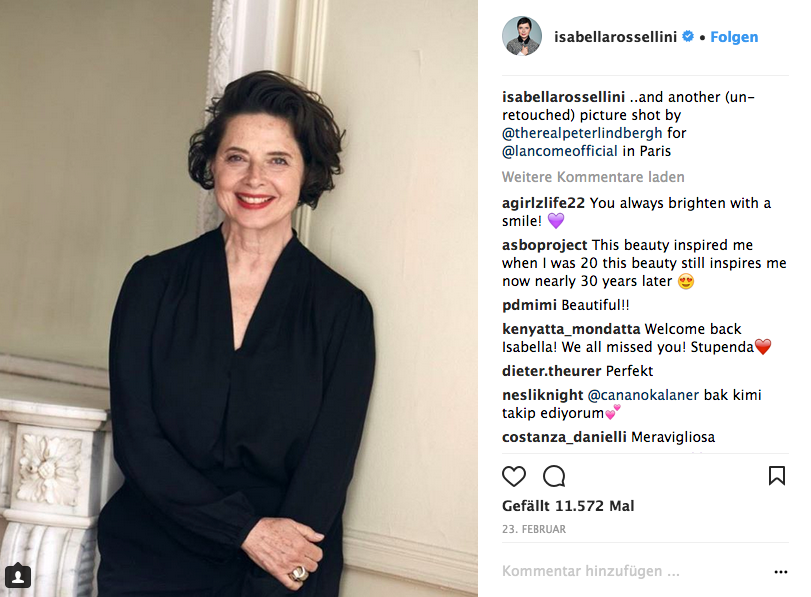Save post with the bookmark icon
Viewport: 811px width, 597px height.
[x=776, y=475]
